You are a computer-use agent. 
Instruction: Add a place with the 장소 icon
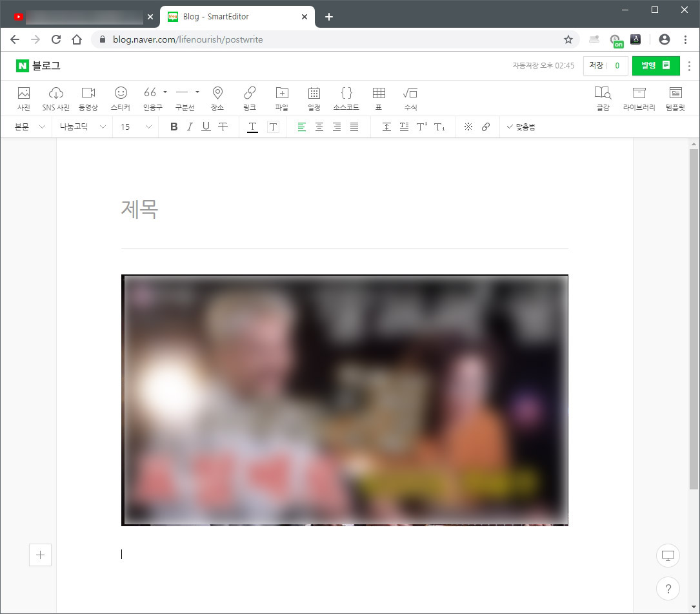(217, 98)
